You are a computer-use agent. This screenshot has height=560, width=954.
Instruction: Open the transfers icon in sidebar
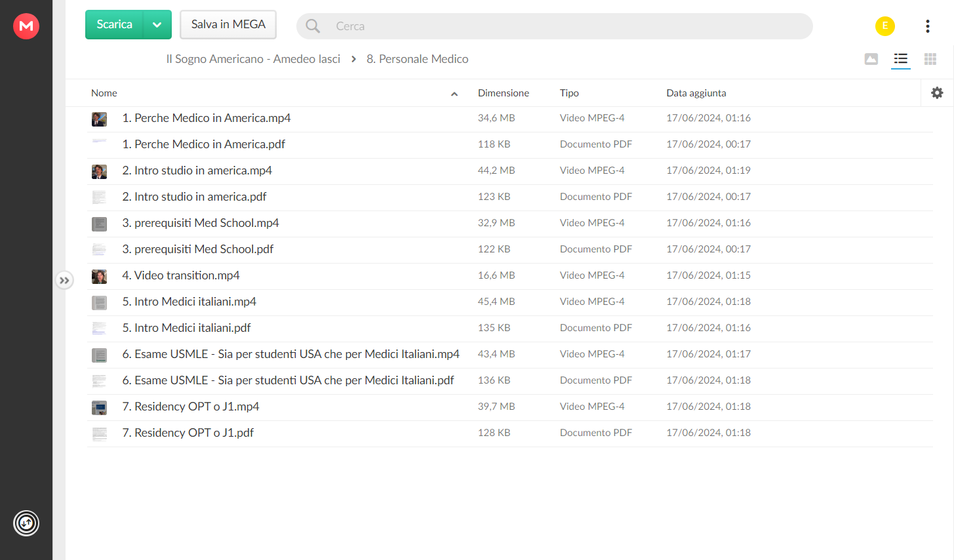[26, 523]
